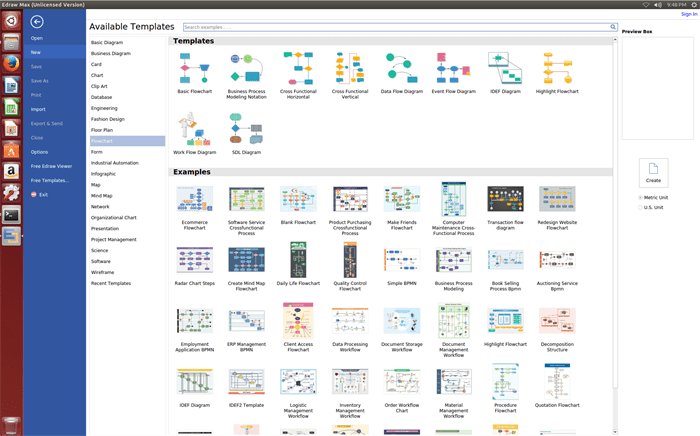Open Amazon from the dock
The height and width of the screenshot is (436, 700).
(x=11, y=171)
